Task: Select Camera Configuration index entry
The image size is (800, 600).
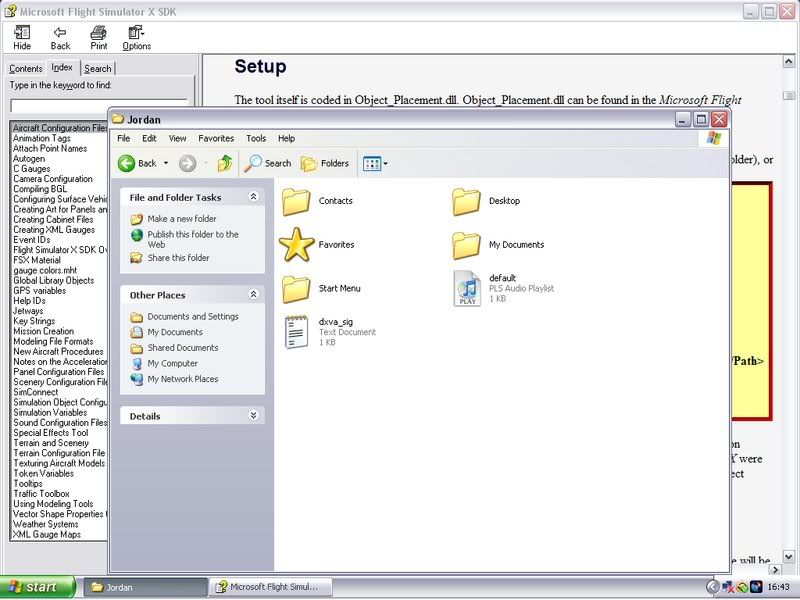Action: click(x=53, y=179)
